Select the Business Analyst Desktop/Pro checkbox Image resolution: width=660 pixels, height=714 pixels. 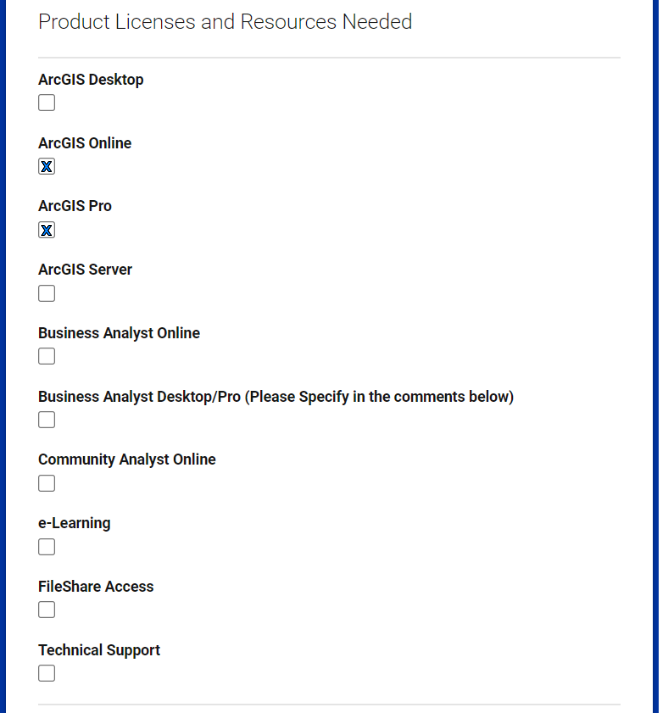(46, 419)
